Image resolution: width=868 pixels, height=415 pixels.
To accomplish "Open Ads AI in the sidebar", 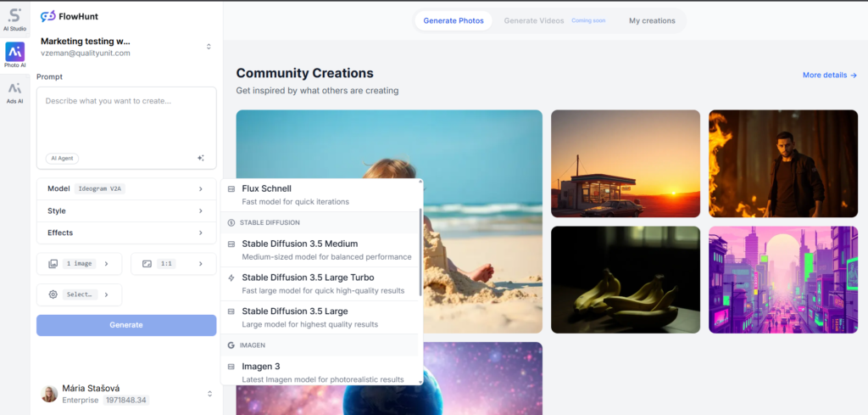I will pos(14,93).
